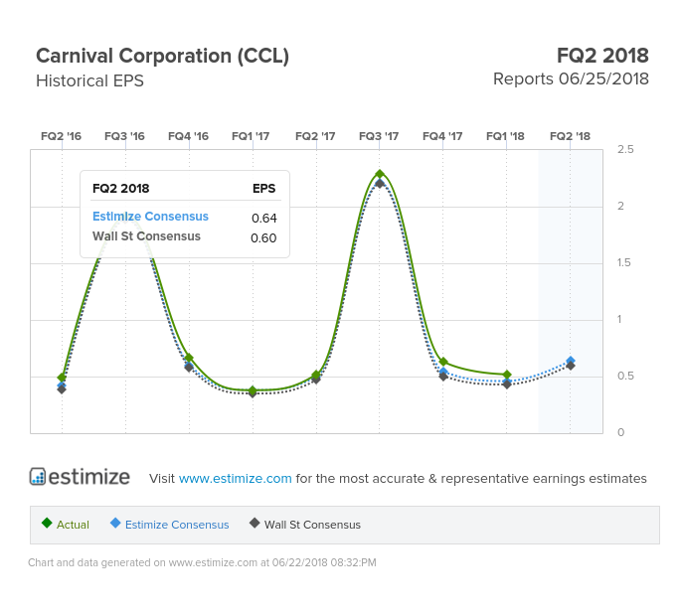This screenshot has height=616, width=681.
Task: Select the FQ4 '17 axis label
Action: 442,136
